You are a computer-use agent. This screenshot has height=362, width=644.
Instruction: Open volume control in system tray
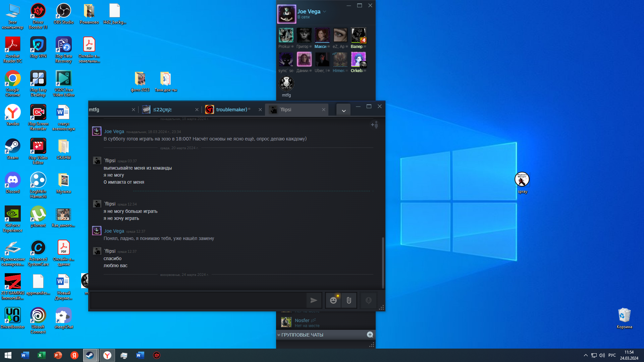(602, 355)
